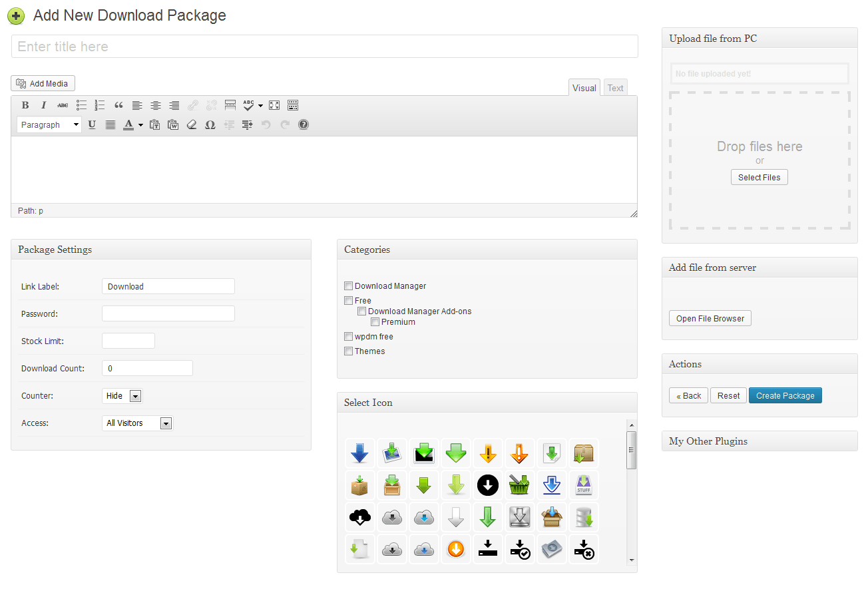This screenshot has width=868, height=589.
Task: Switch to the Visual editor tab
Action: pyautogui.click(x=584, y=88)
